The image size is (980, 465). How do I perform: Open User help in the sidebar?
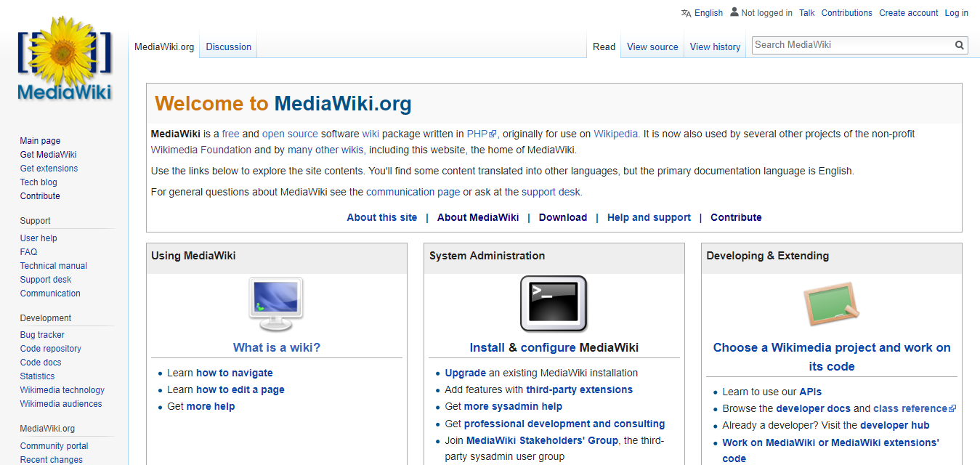(39, 238)
